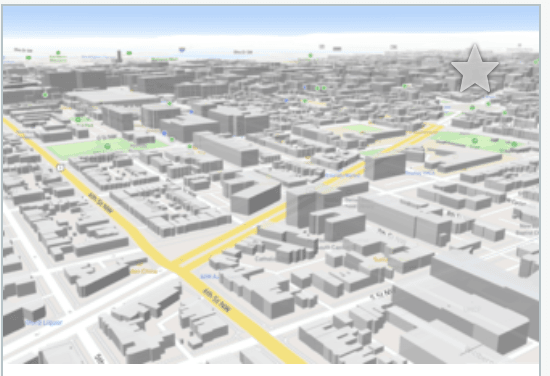Click the blue label beside the road intersection
Viewport: 550px width, 376px height.
tap(210, 276)
